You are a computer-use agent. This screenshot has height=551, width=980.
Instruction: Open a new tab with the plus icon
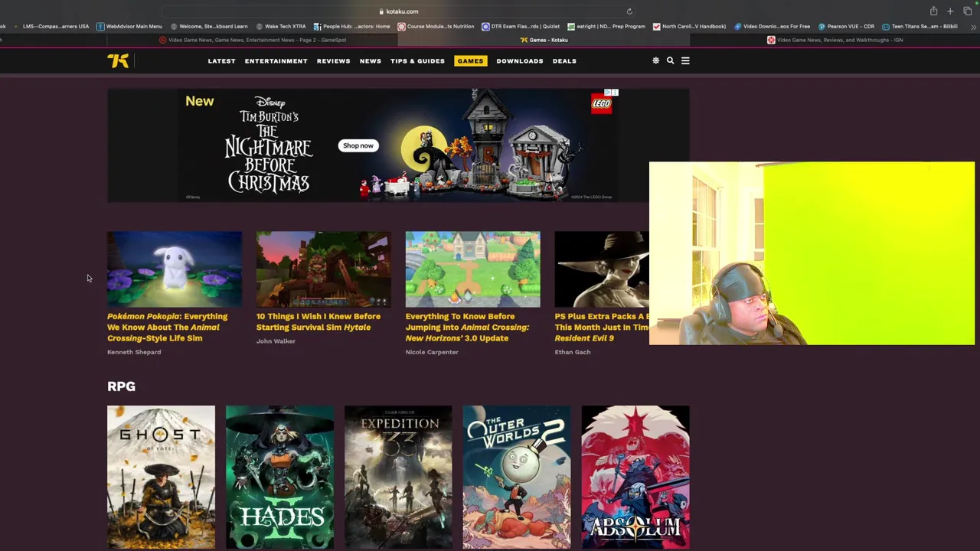[x=950, y=11]
